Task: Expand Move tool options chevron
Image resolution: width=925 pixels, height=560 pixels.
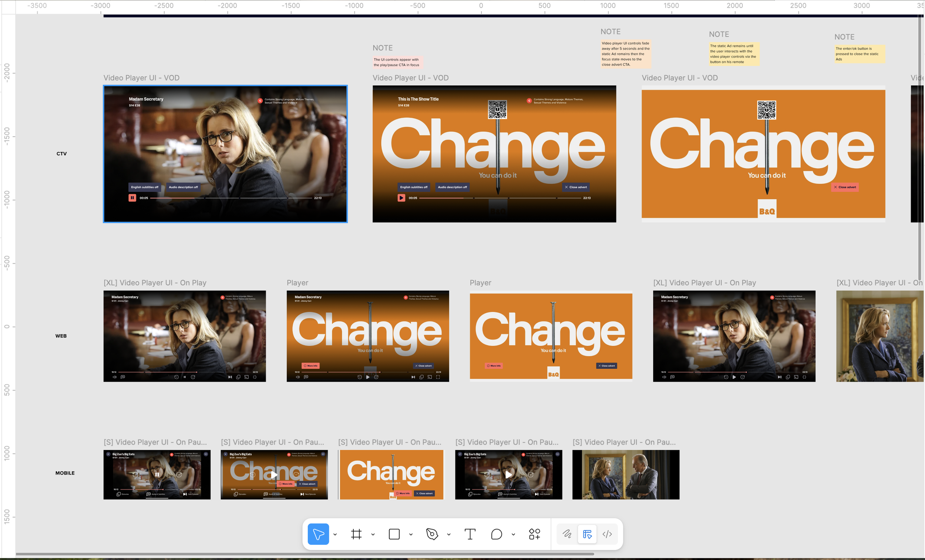Action: 335,534
